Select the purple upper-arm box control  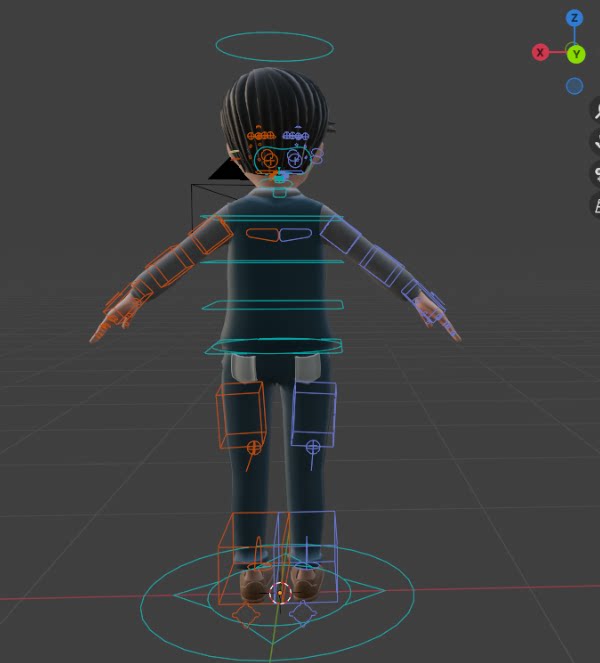tap(340, 234)
